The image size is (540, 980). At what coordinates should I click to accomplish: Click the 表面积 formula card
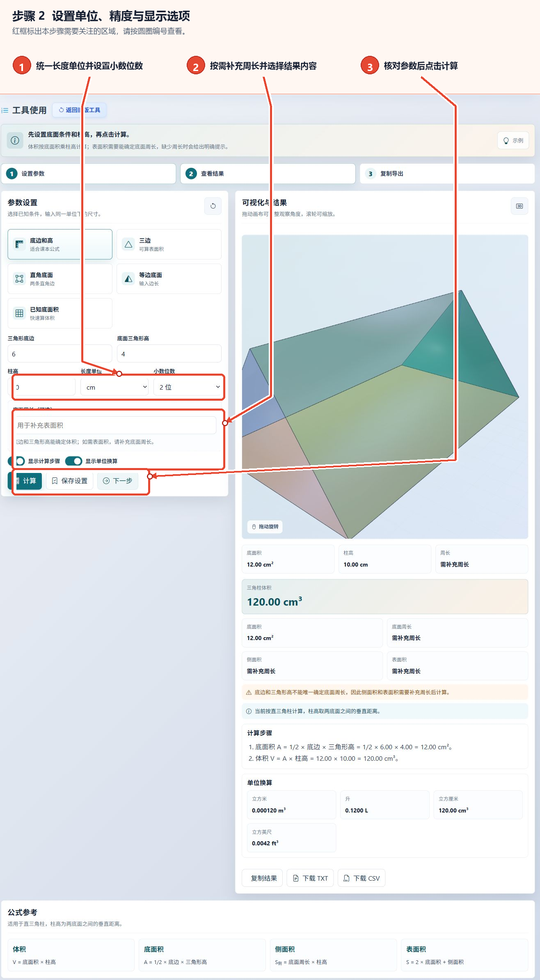point(464,955)
